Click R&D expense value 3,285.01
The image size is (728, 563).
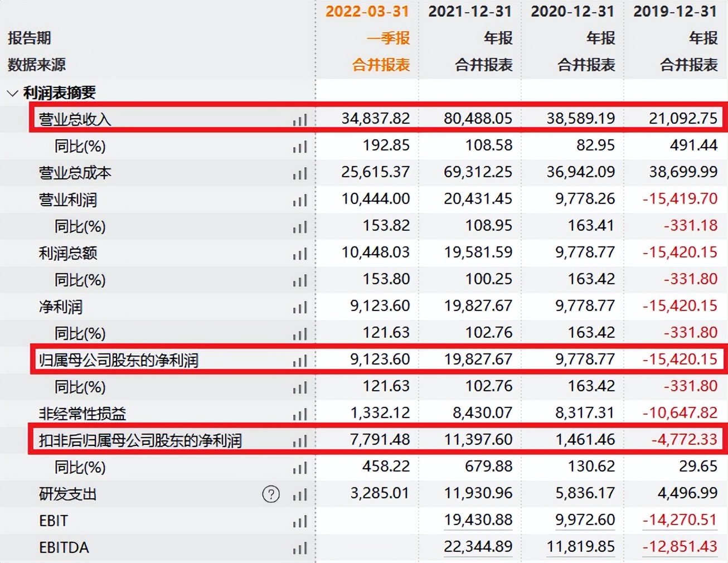coord(380,493)
